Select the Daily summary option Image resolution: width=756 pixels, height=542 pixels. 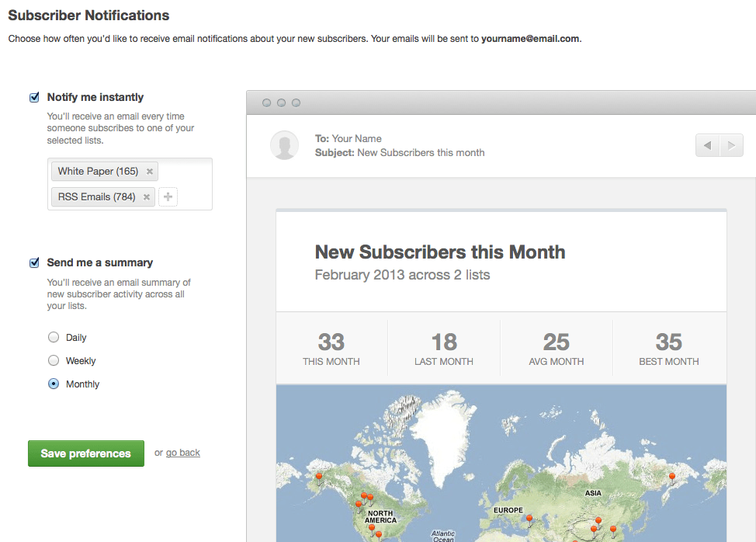(54, 338)
